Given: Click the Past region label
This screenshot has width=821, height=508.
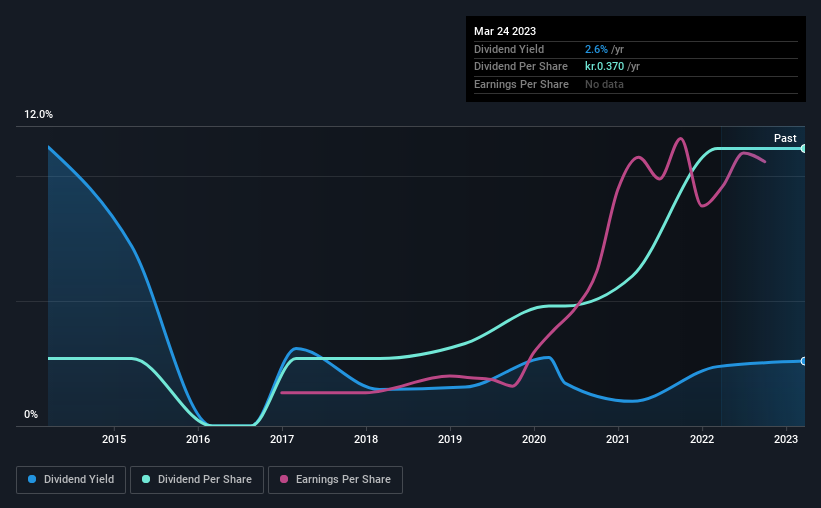Looking at the screenshot, I should (x=785, y=138).
